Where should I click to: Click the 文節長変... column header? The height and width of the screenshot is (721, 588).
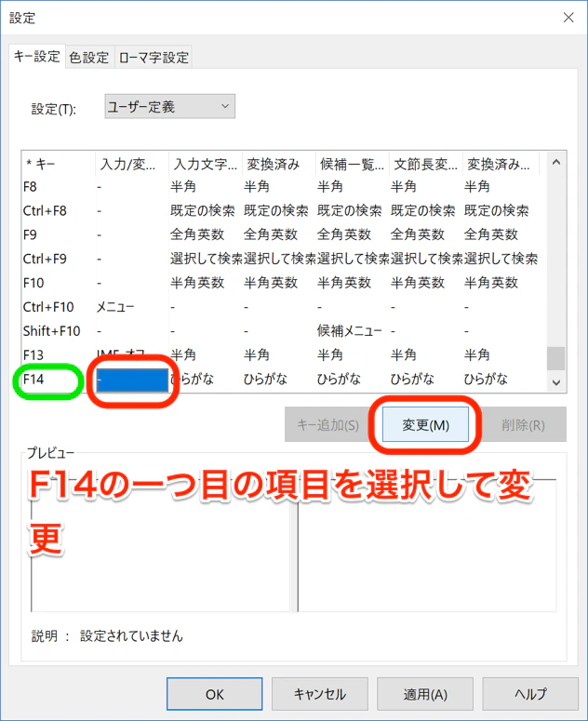[426, 164]
